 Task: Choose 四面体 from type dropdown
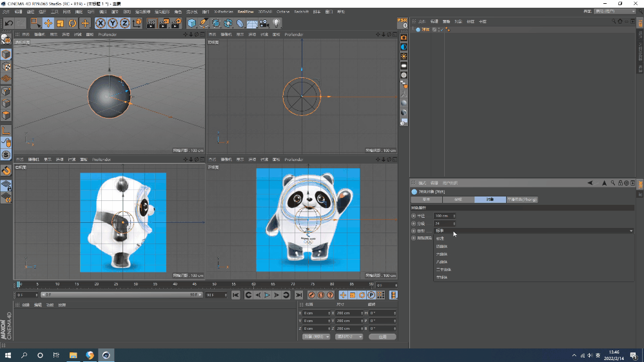tap(442, 246)
